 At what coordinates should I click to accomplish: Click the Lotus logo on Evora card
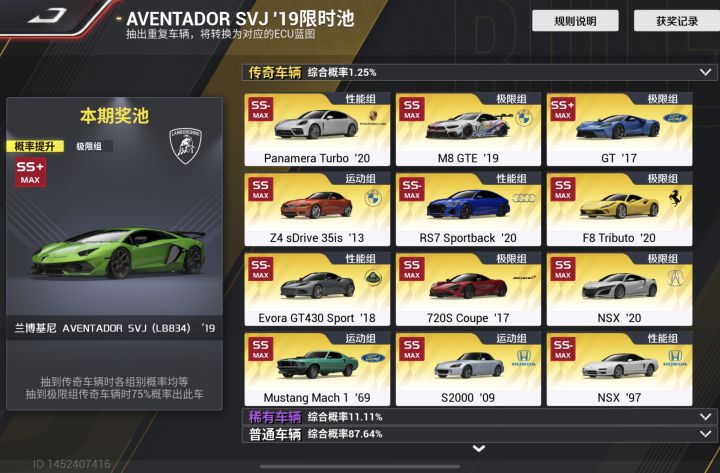[373, 277]
